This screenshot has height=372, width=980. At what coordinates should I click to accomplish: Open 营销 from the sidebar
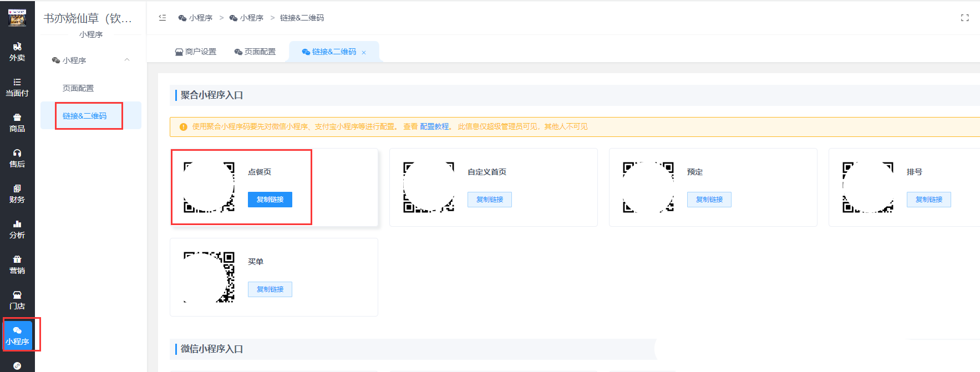17,265
